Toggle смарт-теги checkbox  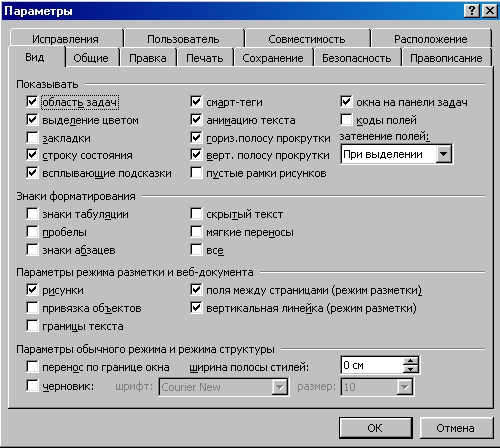[196, 101]
